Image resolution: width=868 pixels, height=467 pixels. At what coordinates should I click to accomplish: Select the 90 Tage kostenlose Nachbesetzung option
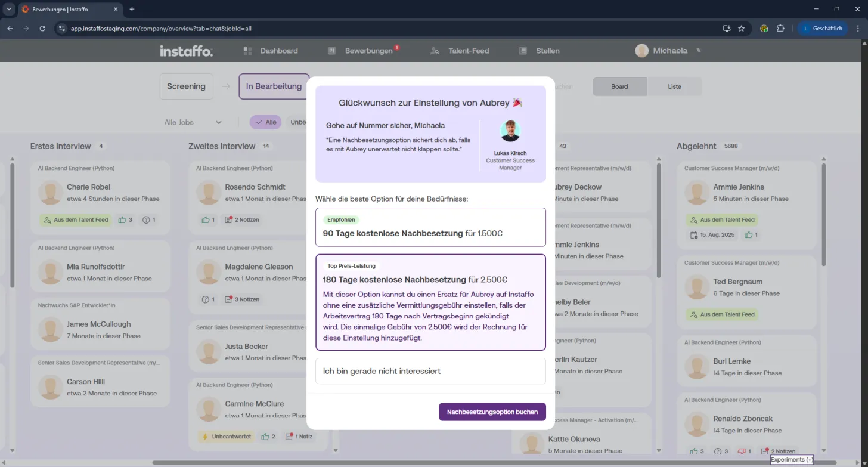(430, 227)
